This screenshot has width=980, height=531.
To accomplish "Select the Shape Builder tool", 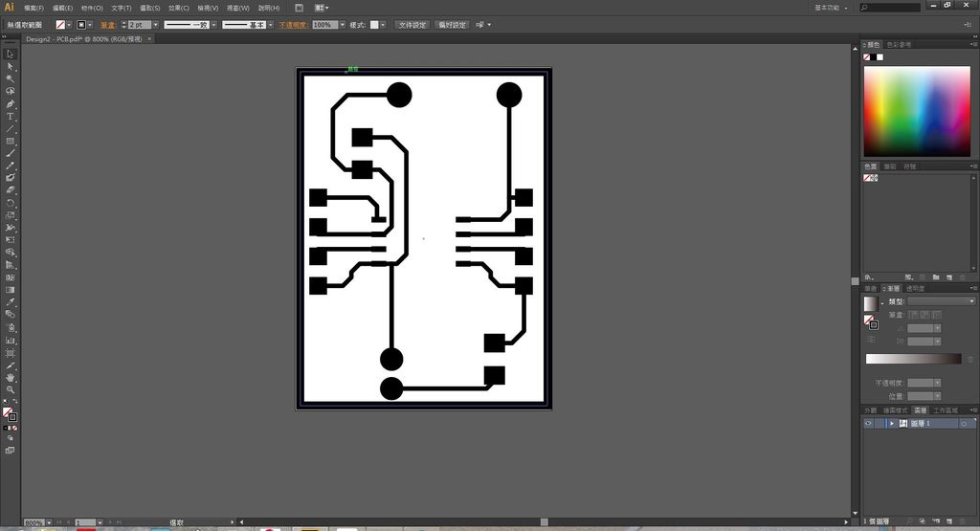I will 10,253.
